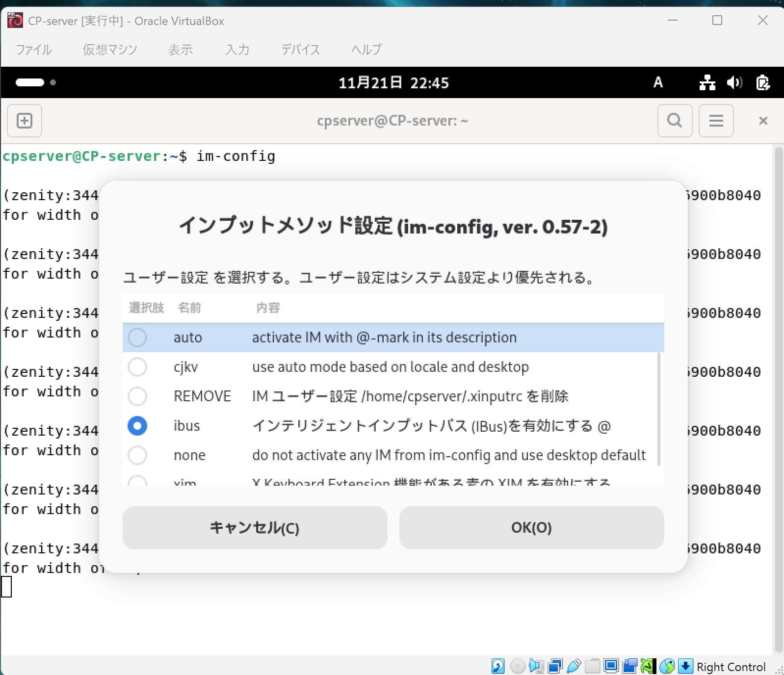Select the cjkv radio button
The image size is (784, 675).
tap(137, 367)
